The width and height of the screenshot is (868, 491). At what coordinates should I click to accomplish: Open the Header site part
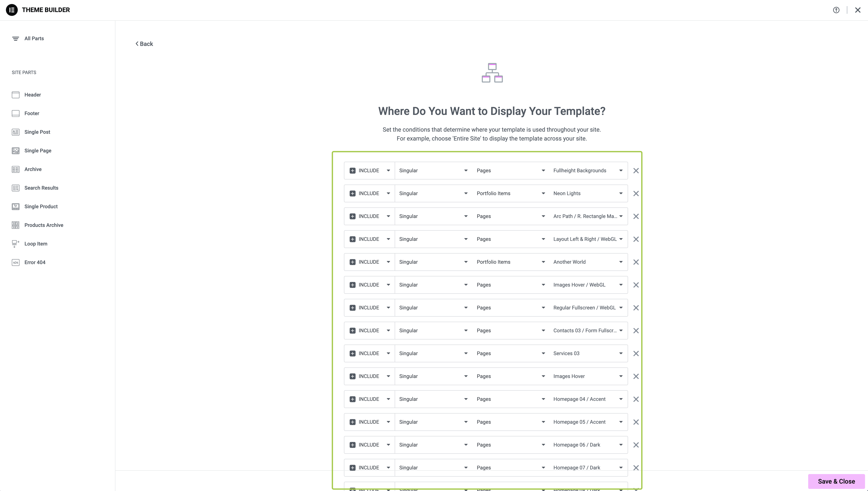[32, 95]
